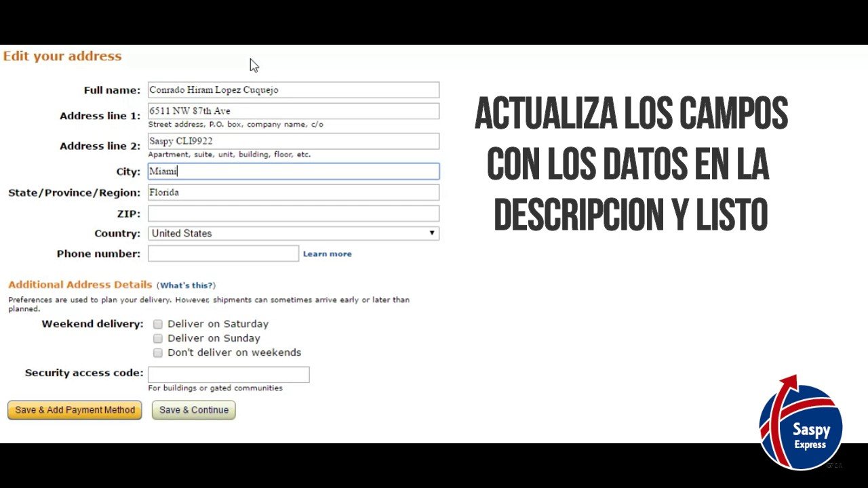Click the 'Additional Address Details' heading
This screenshot has height=488, width=868.
pyautogui.click(x=80, y=285)
